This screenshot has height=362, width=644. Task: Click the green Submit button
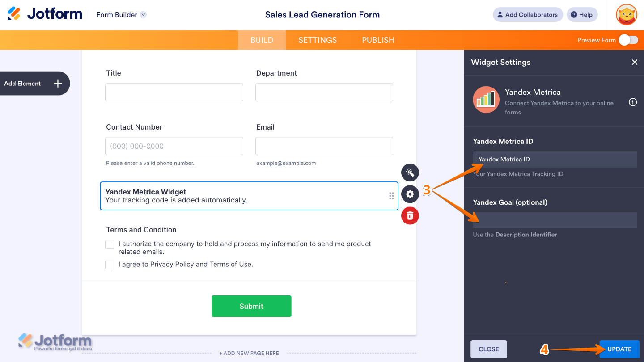tap(251, 306)
